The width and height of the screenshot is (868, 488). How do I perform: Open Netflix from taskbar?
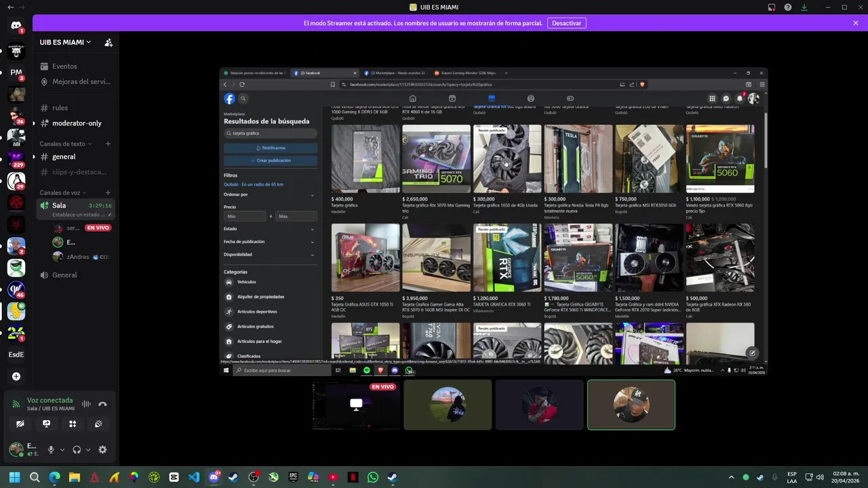click(353, 477)
